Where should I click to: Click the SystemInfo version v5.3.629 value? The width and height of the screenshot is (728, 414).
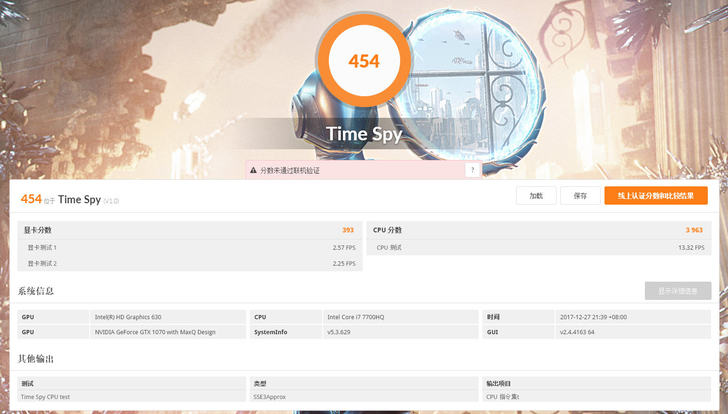339,332
